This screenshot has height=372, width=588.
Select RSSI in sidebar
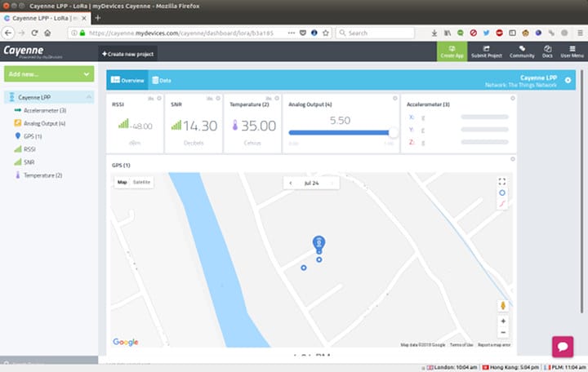pos(29,149)
